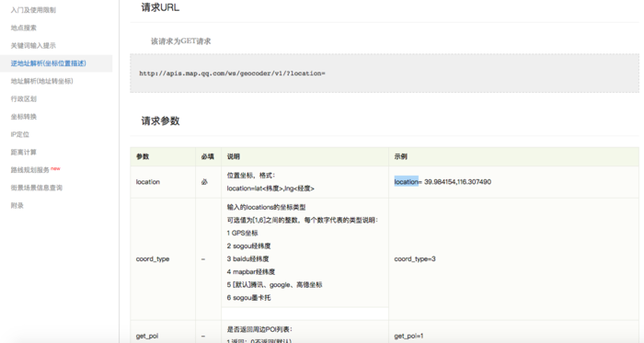
Task: Open 坐标转换 sidebar link
Action: 23,117
